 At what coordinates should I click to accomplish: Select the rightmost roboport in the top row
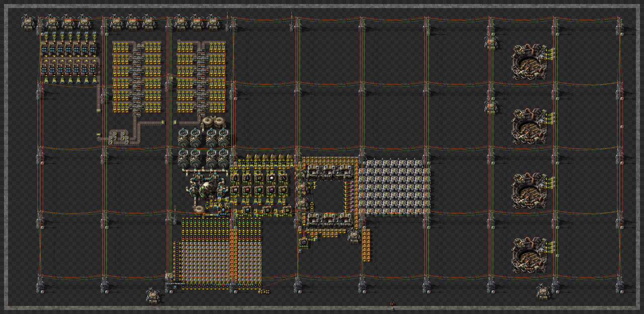(x=213, y=22)
